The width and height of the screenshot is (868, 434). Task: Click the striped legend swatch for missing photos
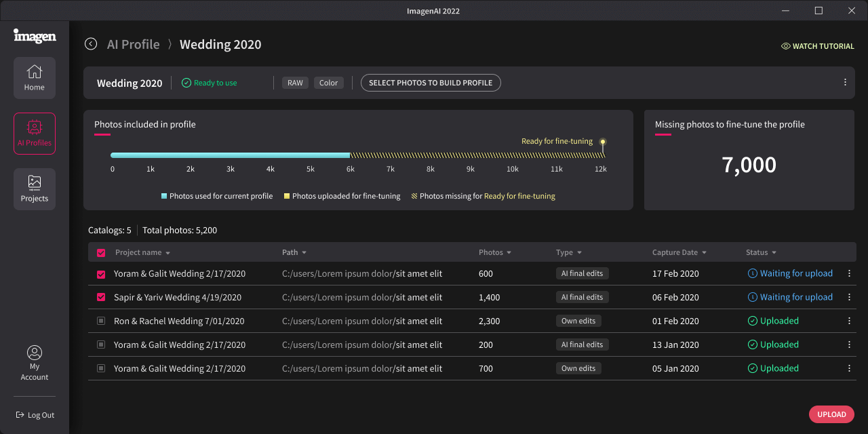point(414,196)
